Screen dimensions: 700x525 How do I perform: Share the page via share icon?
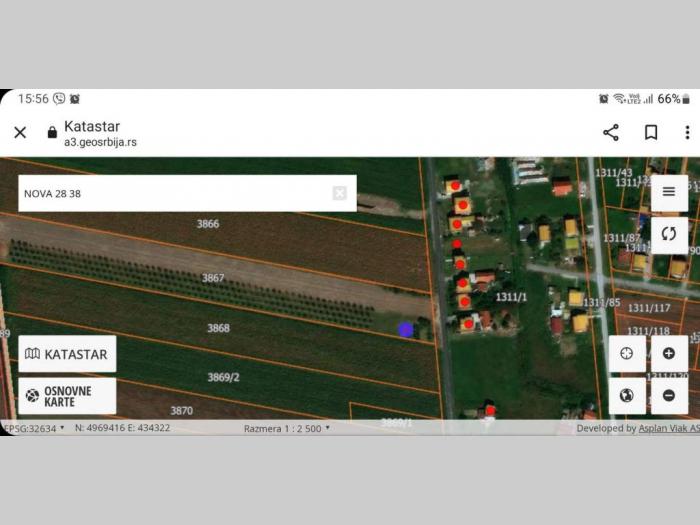point(611,133)
